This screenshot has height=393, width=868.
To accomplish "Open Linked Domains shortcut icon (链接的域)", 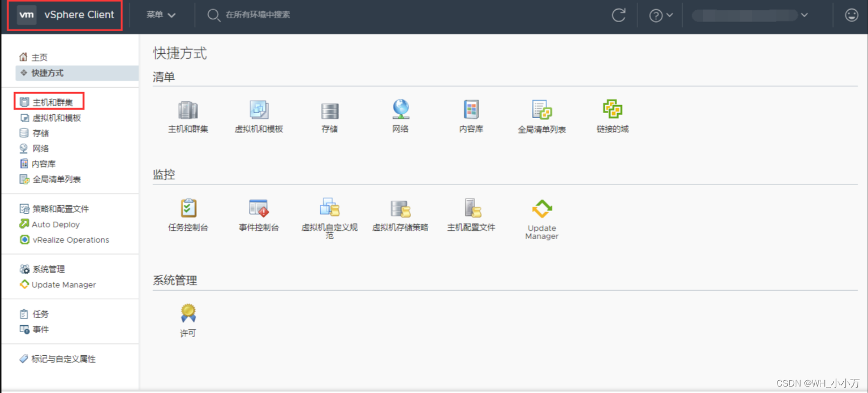I will pyautogui.click(x=612, y=109).
